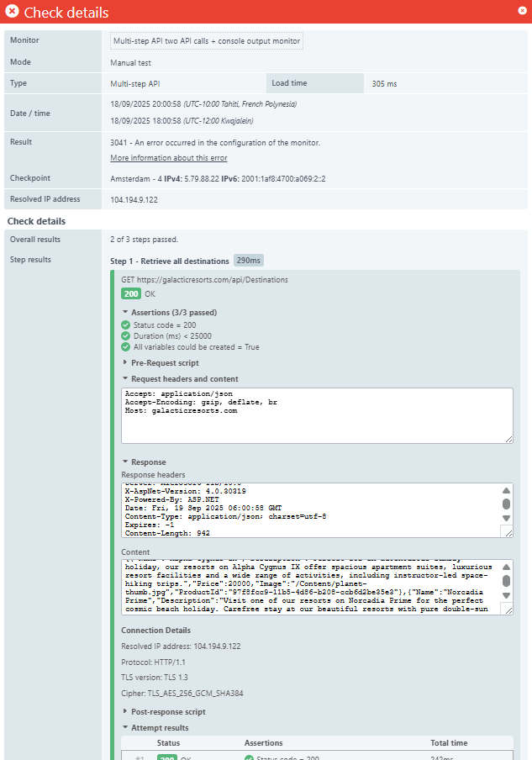532x760 pixels.
Task: Click the checkmark in Attempt results Assertions column
Action: coord(250,757)
